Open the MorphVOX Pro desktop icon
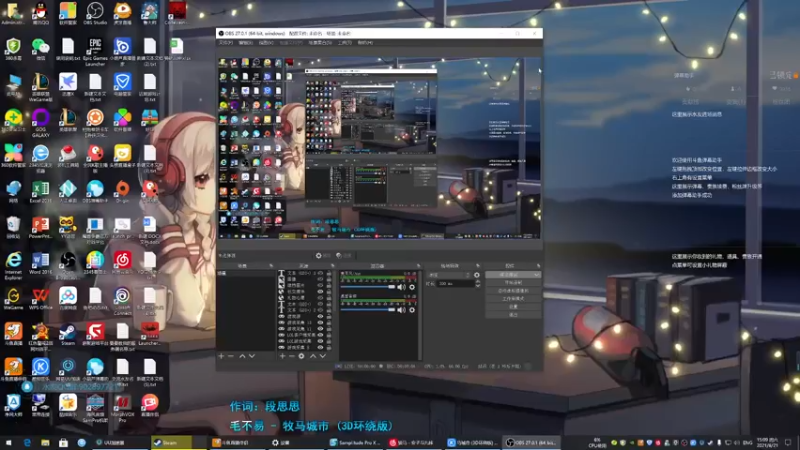This screenshot has height=450, width=800. [122, 408]
